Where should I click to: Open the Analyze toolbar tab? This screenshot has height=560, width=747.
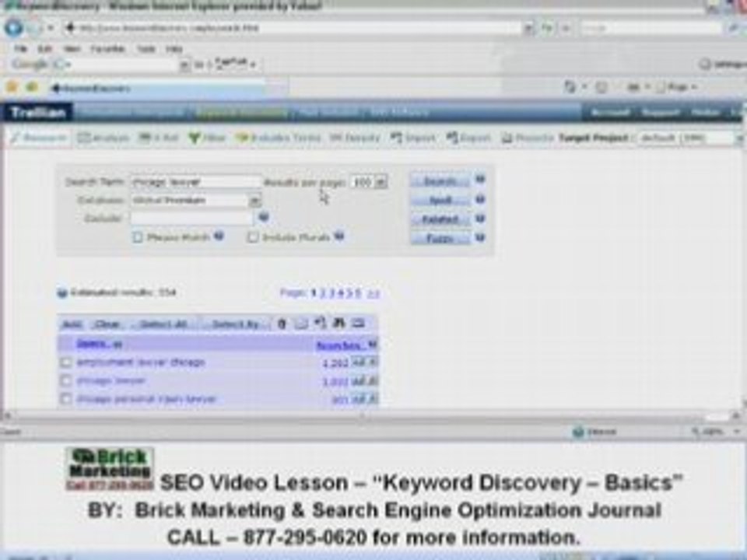(x=103, y=138)
